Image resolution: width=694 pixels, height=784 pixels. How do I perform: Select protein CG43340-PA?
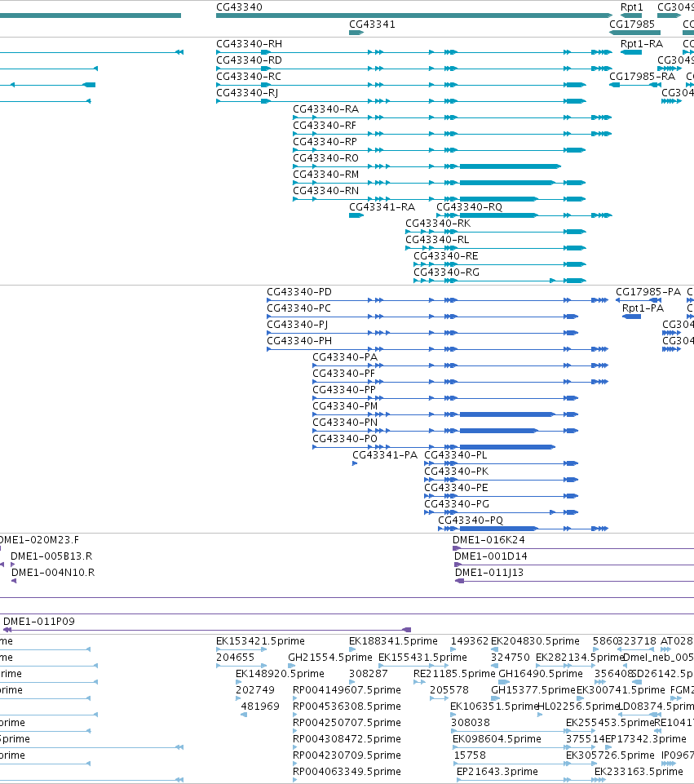pos(345,357)
